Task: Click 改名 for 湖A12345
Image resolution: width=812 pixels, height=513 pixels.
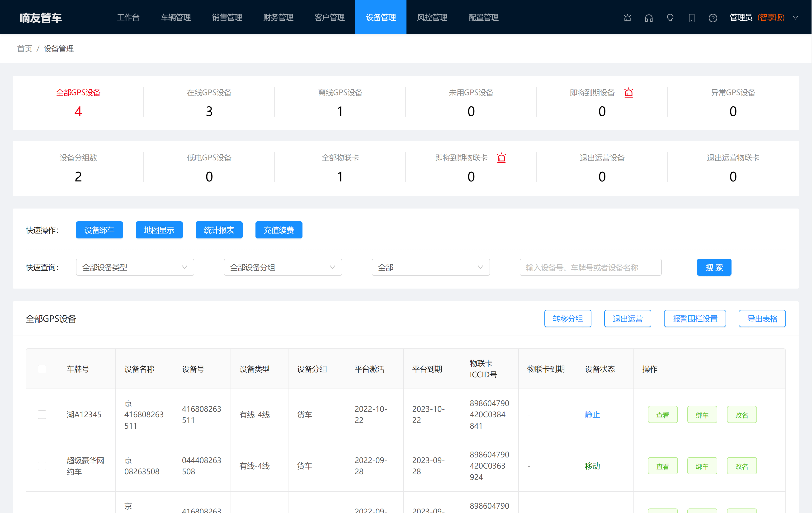Action: click(x=741, y=415)
